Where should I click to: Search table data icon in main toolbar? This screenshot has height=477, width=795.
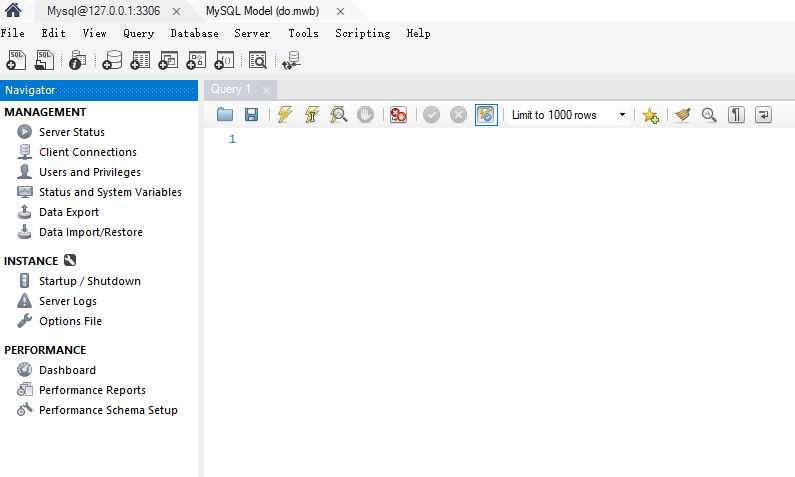258,60
